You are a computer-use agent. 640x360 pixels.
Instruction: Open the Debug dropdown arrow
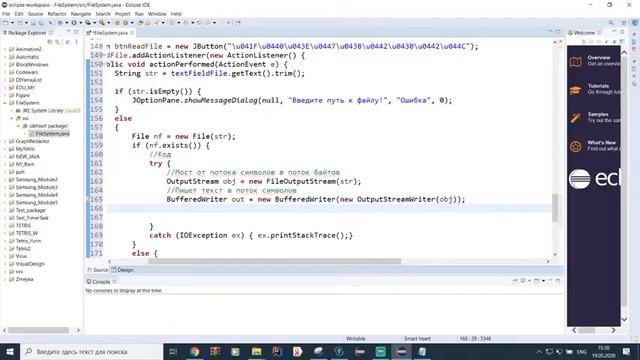(x=67, y=23)
